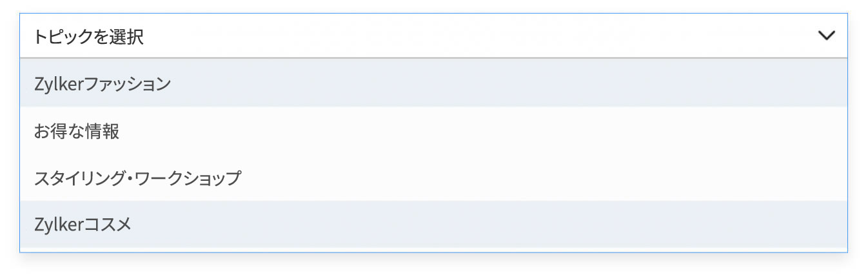Click the last list item Zylkerコスメ
The image size is (868, 279).
(83, 225)
